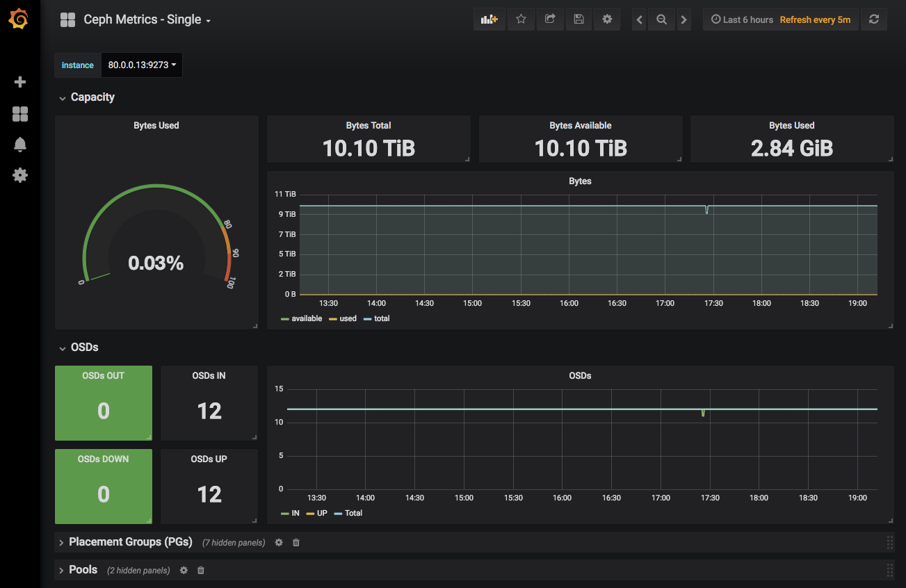Refresh the dashboard now
The image size is (906, 588).
[x=874, y=19]
